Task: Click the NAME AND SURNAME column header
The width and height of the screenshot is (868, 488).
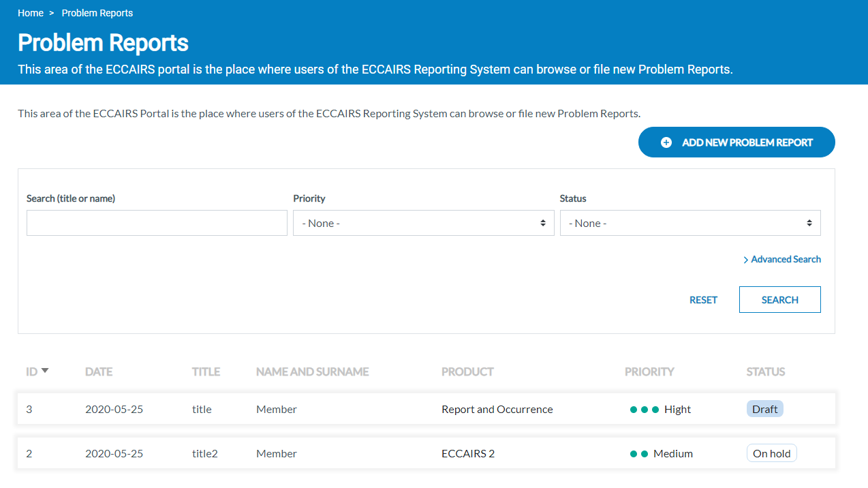Action: coord(312,371)
